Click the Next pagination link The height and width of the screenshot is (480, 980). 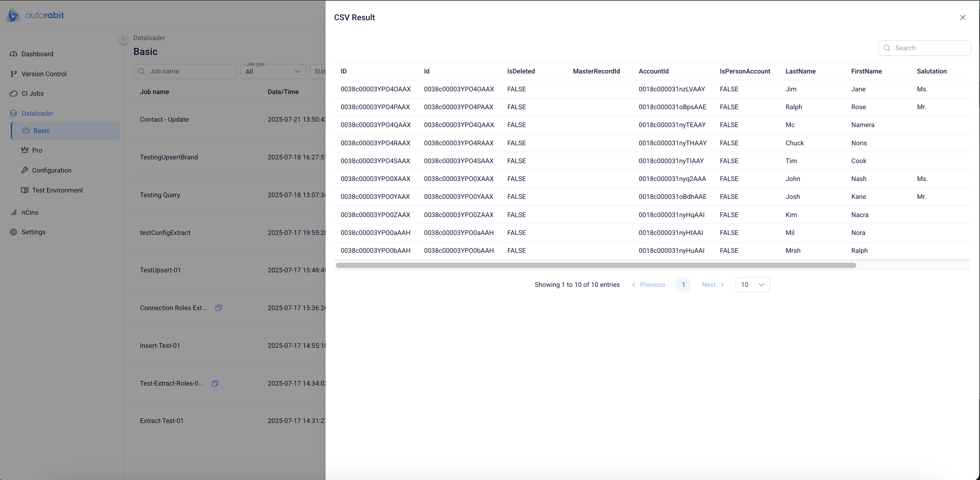pyautogui.click(x=712, y=285)
